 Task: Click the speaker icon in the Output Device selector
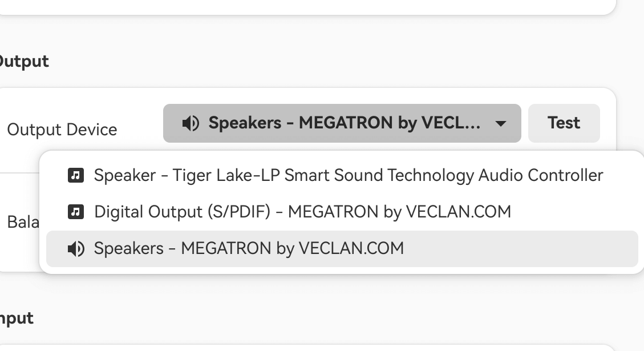[191, 123]
